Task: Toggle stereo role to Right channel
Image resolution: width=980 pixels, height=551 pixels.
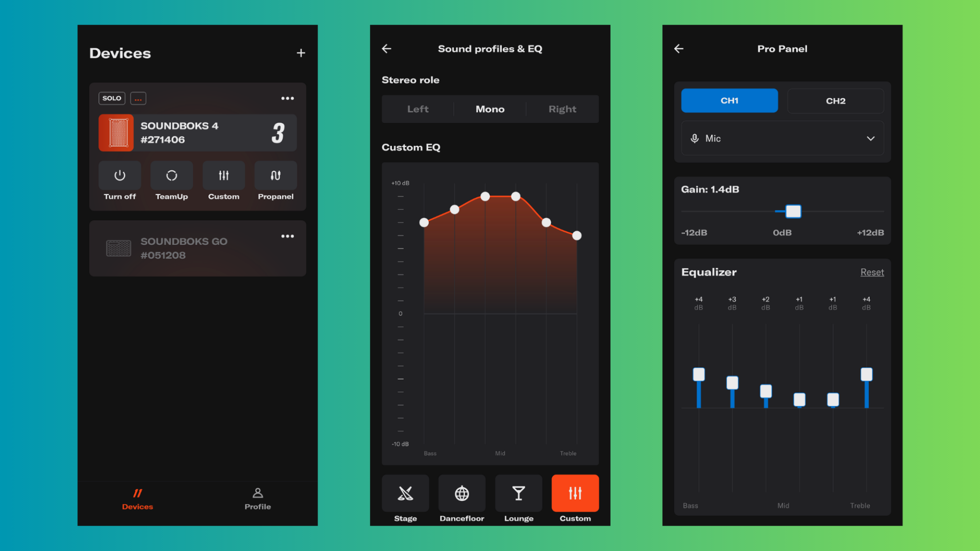Action: (x=562, y=109)
